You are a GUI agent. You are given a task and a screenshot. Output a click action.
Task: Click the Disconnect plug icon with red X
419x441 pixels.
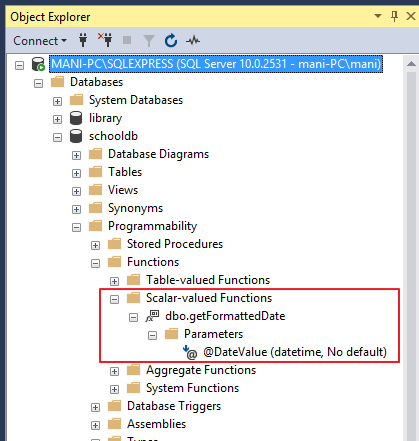[x=105, y=40]
